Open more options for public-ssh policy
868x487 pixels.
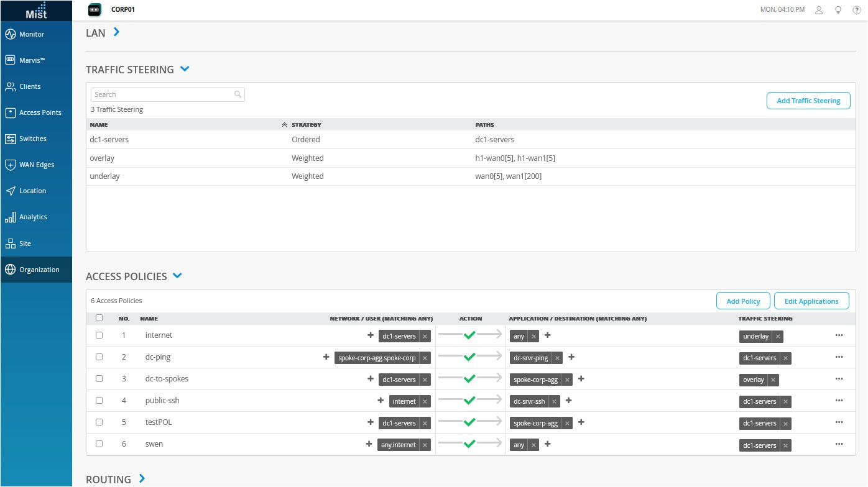pos(839,401)
